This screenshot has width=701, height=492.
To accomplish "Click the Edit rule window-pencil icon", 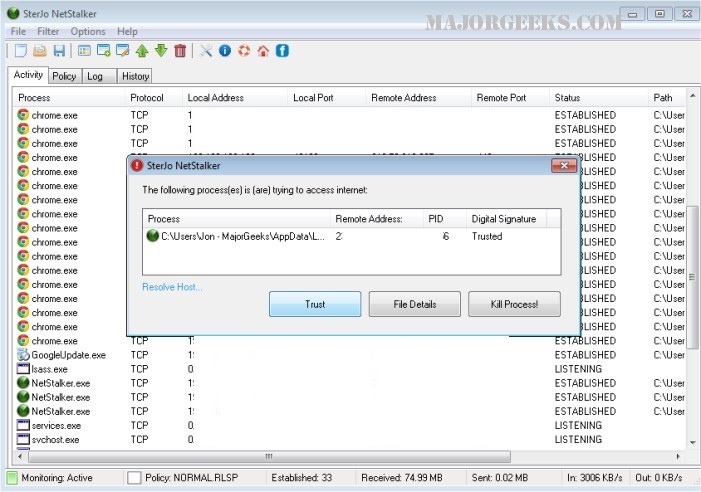I will click(122, 50).
